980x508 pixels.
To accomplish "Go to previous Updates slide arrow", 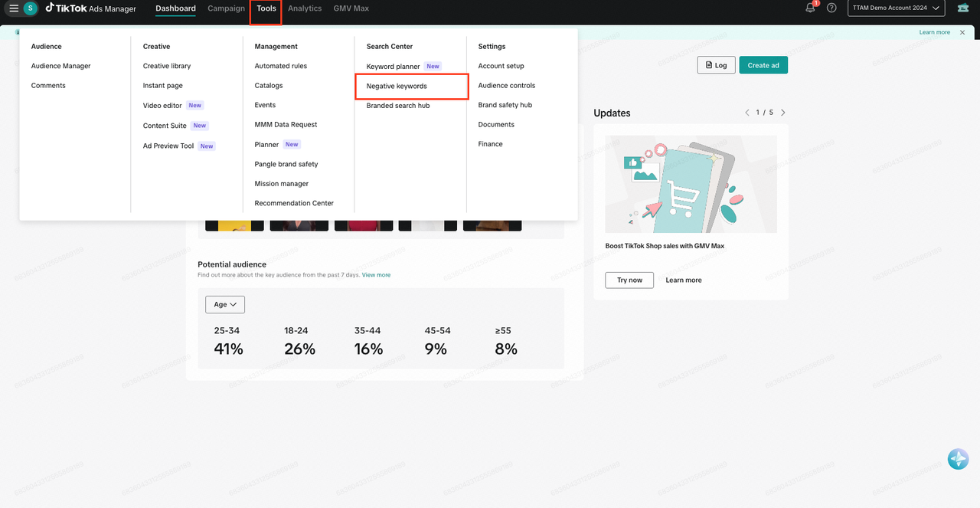I will 747,113.
